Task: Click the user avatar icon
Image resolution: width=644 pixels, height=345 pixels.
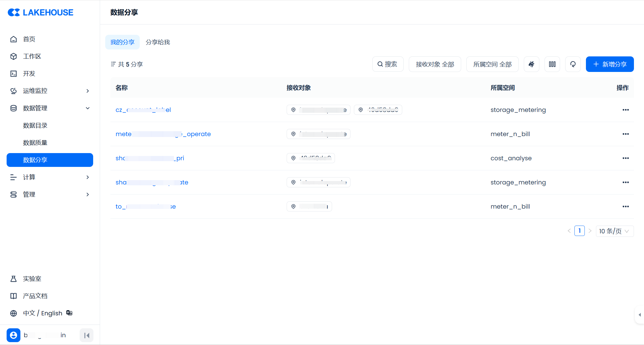Action: point(14,335)
